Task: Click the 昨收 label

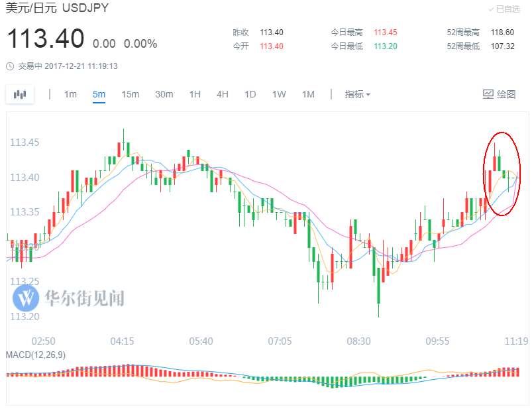Action: pyautogui.click(x=241, y=32)
